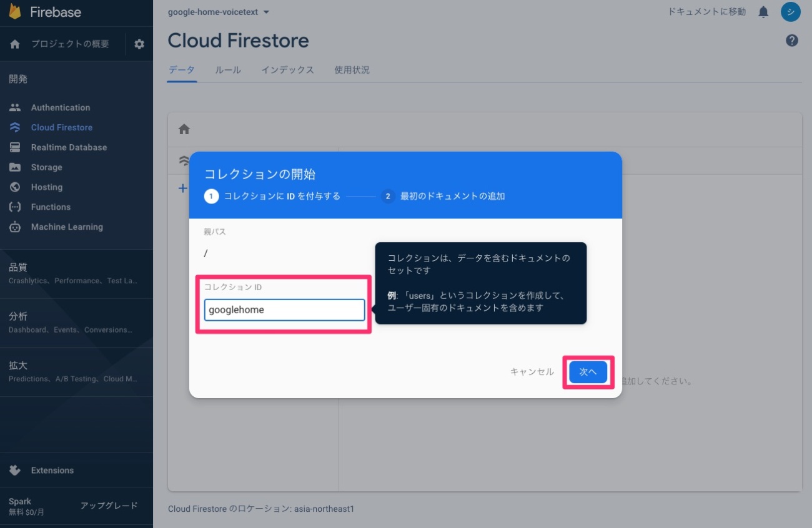Click the Functions brackets icon
Screen dimensions: 812x528
click(15, 207)
